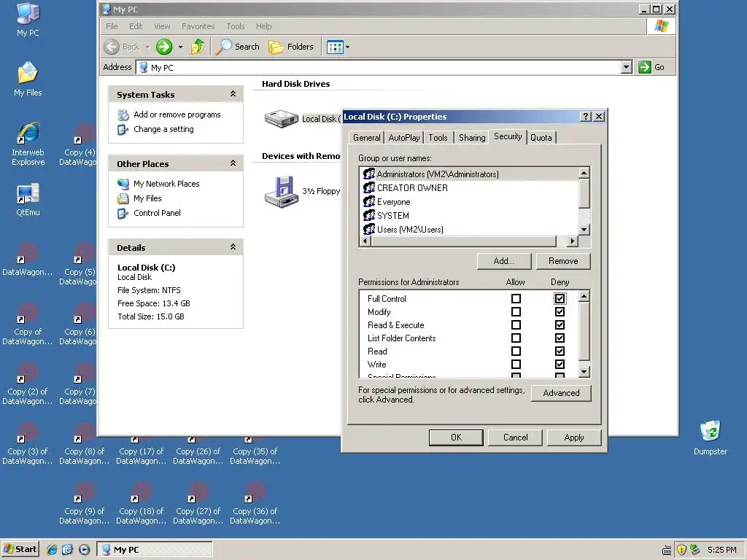Open the Forward button history dropdown
Viewport: 747px width, 560px height.
tap(181, 47)
